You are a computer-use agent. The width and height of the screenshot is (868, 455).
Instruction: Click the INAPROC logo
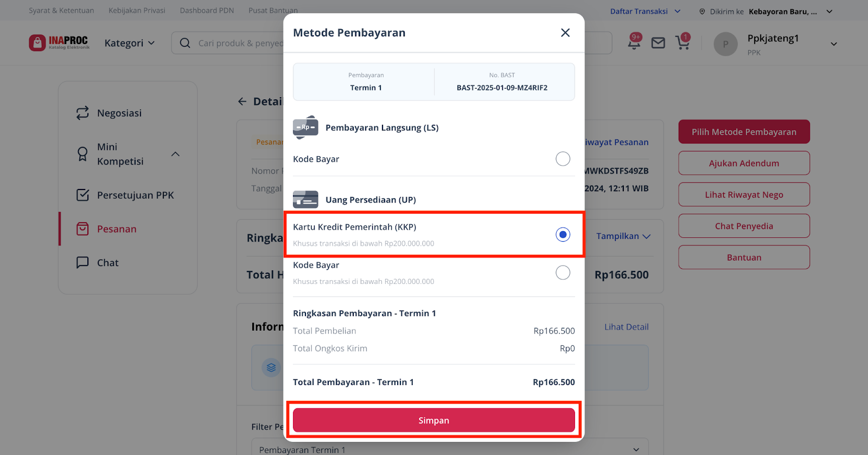click(x=59, y=42)
